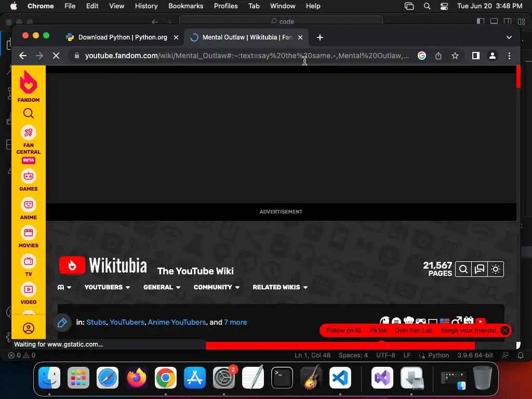The height and width of the screenshot is (399, 532).
Task: Open the Games sidebar icon
Action: [x=29, y=177]
